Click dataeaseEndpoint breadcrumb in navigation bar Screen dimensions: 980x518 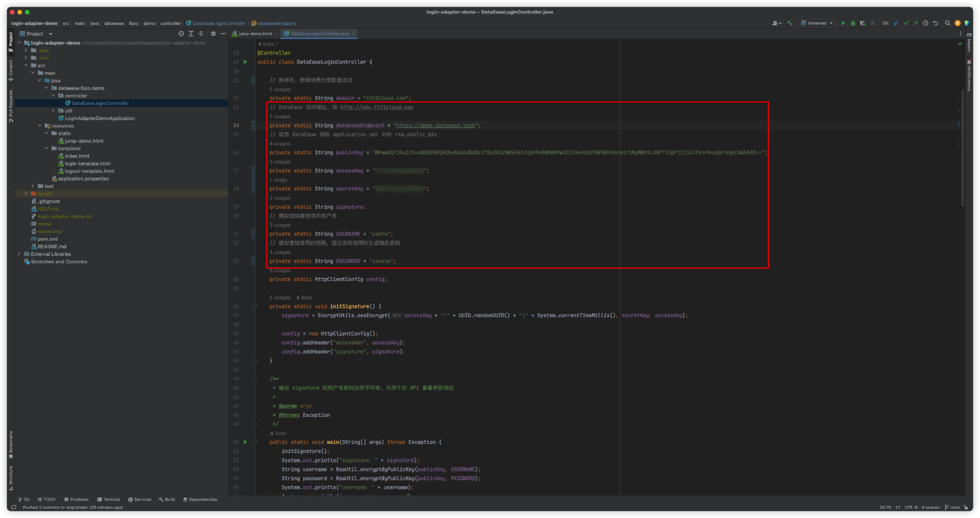(274, 23)
